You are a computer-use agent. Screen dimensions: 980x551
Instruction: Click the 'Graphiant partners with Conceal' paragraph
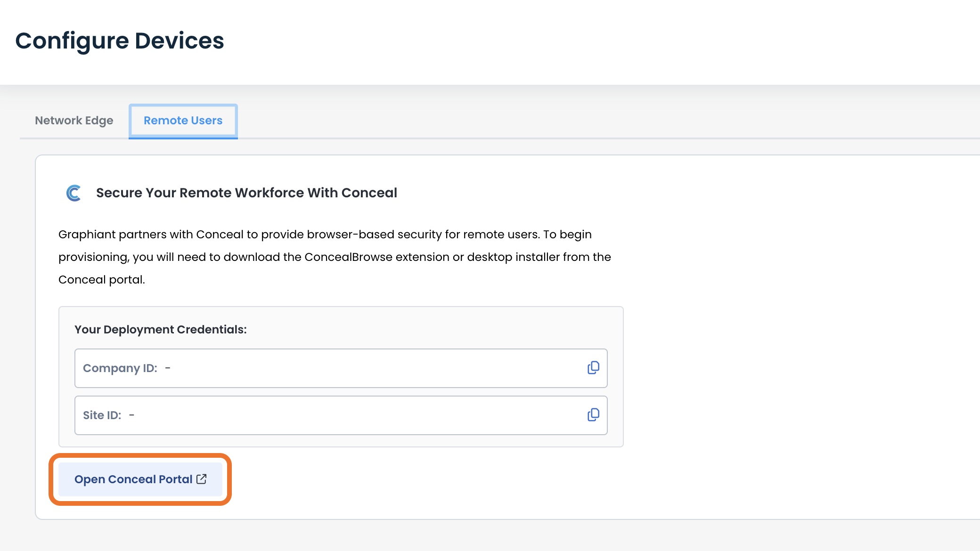(x=335, y=257)
